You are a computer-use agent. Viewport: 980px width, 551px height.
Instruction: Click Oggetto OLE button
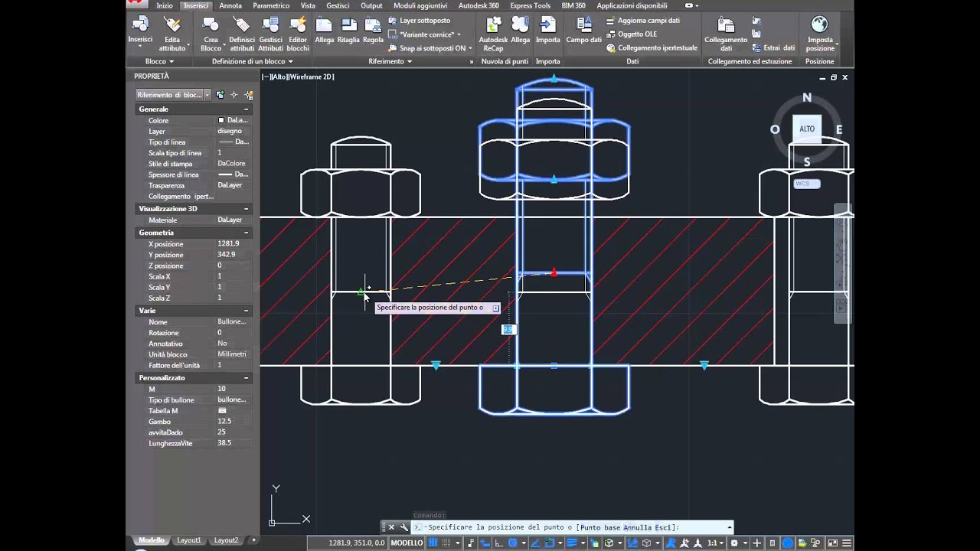tap(632, 34)
